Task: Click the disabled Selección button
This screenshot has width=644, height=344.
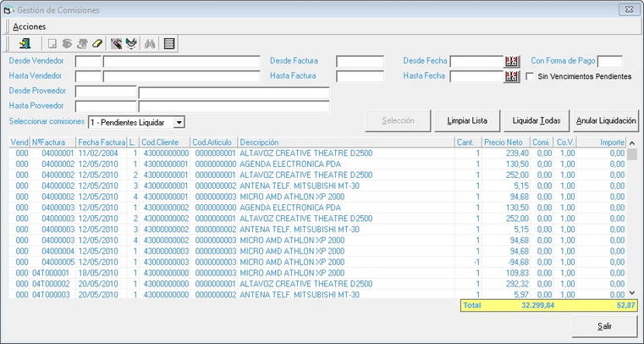Action: pos(398,121)
